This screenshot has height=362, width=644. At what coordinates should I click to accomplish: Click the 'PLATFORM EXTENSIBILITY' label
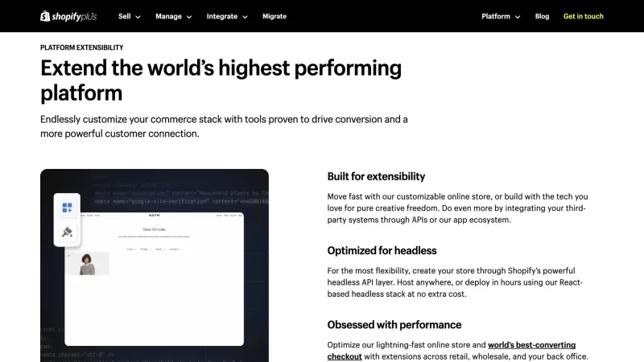pos(82,47)
